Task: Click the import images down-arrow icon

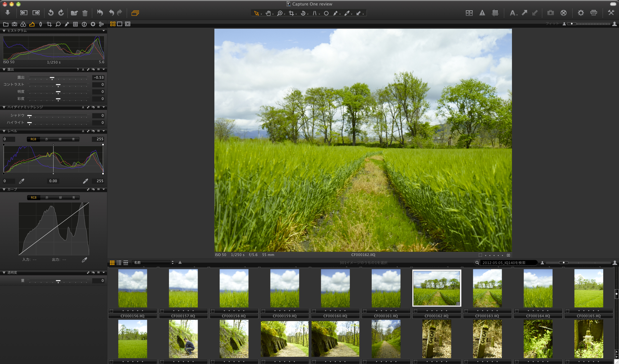Action: pyautogui.click(x=8, y=13)
